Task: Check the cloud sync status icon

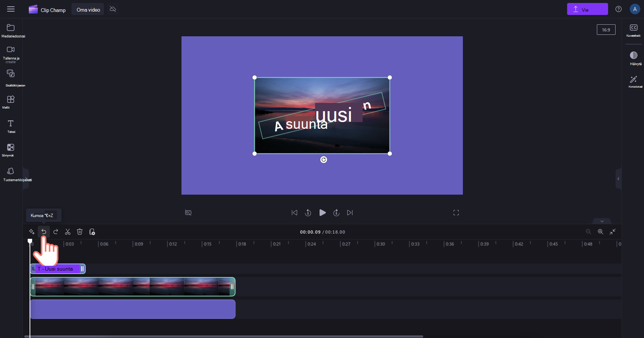Action: (113, 9)
